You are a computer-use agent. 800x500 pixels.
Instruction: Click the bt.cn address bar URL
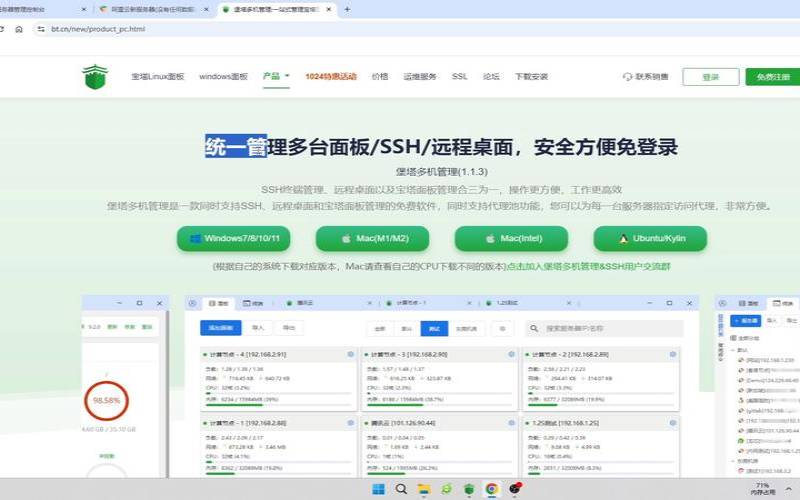click(x=98, y=29)
